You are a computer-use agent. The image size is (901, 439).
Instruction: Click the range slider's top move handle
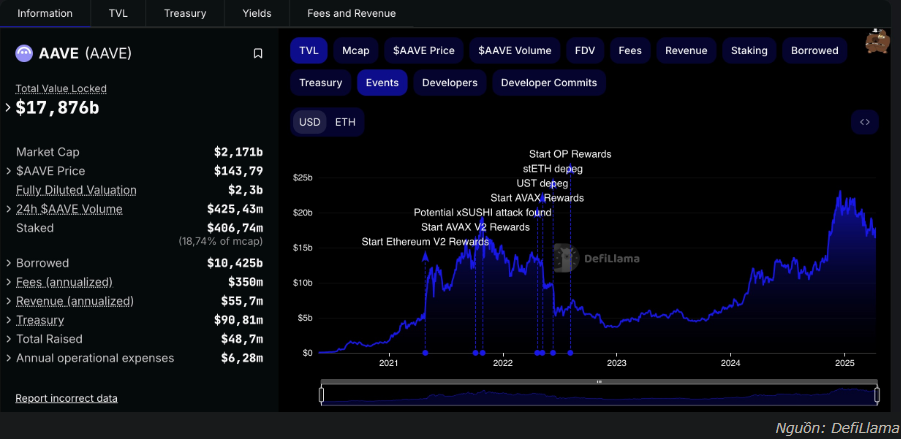pos(599,382)
